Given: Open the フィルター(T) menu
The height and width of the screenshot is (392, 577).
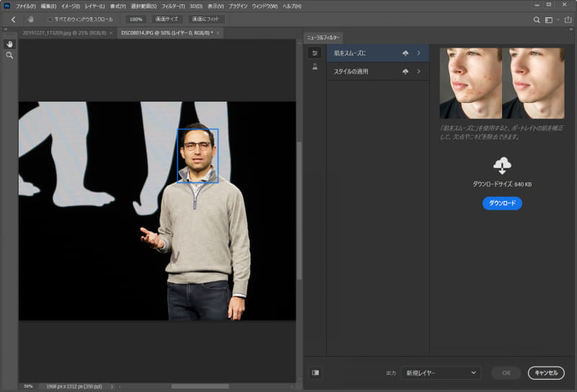Looking at the screenshot, I should (172, 6).
